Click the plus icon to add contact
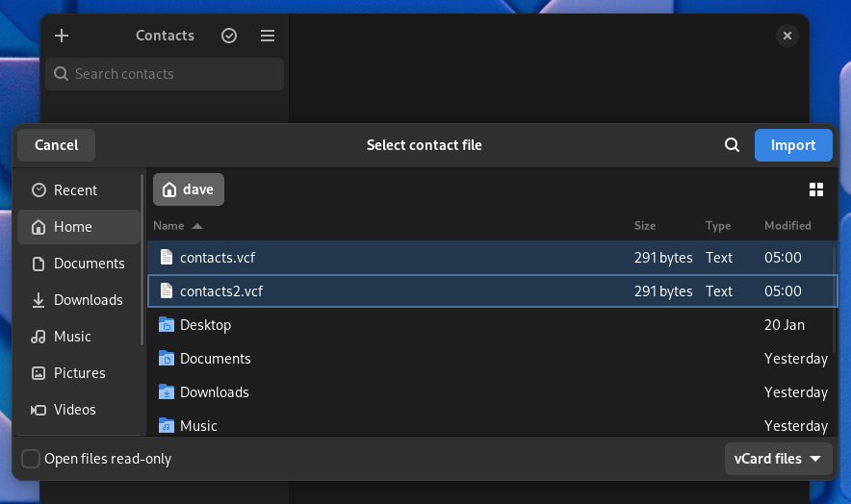Viewport: 851px width, 504px height. coord(62,36)
